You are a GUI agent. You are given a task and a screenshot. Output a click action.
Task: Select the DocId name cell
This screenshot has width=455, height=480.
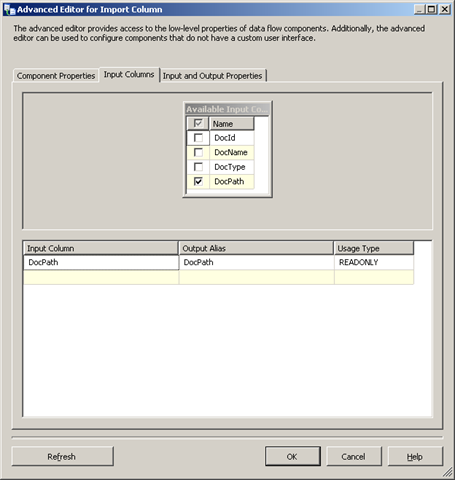pyautogui.click(x=232, y=138)
